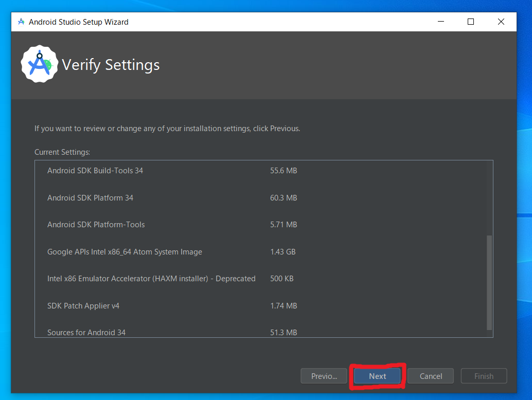Click the Verify Settings heading

[111, 65]
